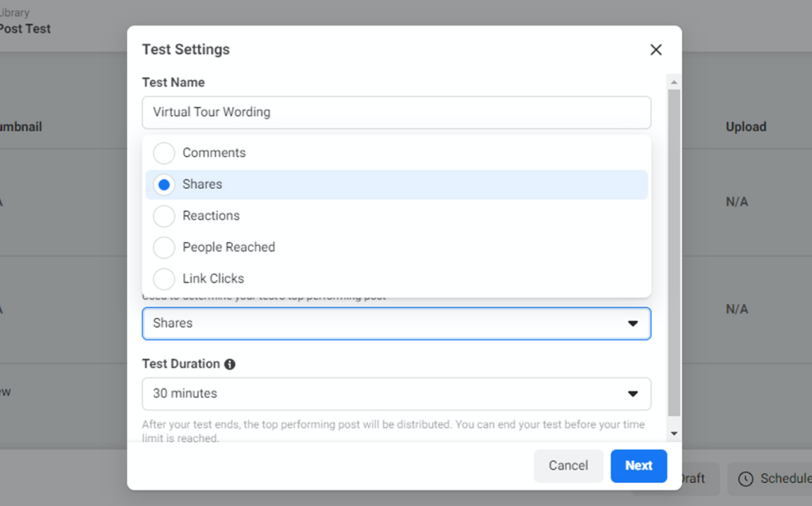Screen dimensions: 812x506
Task: Click the info icon next to Test Duration
Action: coord(230,363)
